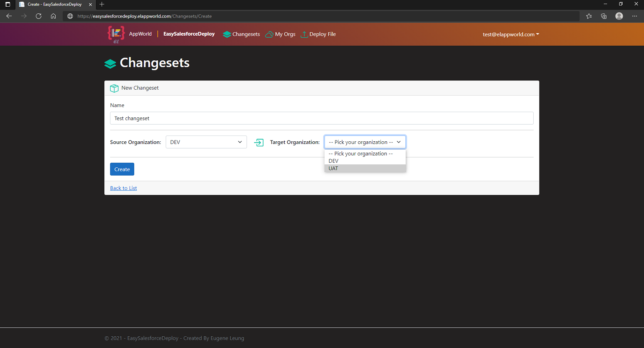Click the browser profile avatar icon
The image size is (644, 348).
pyautogui.click(x=619, y=16)
